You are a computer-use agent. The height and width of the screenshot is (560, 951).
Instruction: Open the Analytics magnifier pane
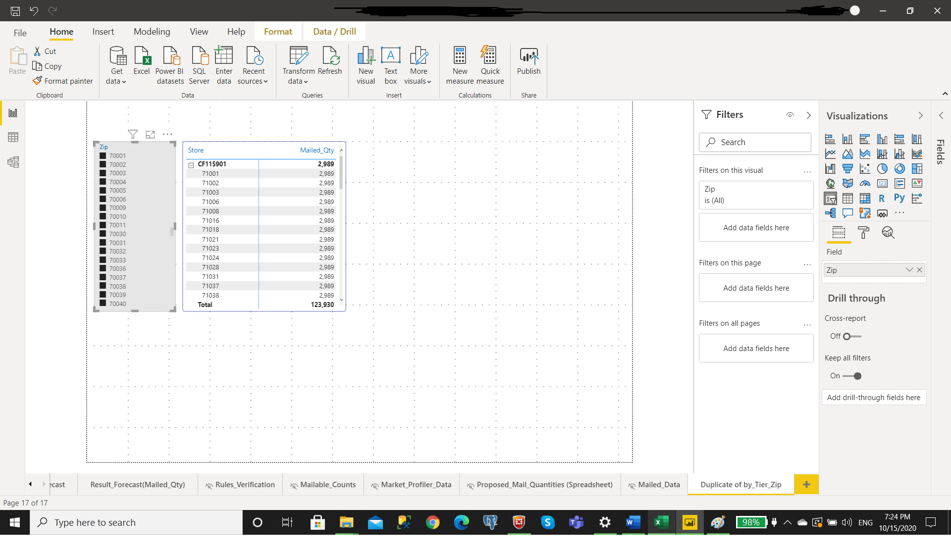point(888,233)
